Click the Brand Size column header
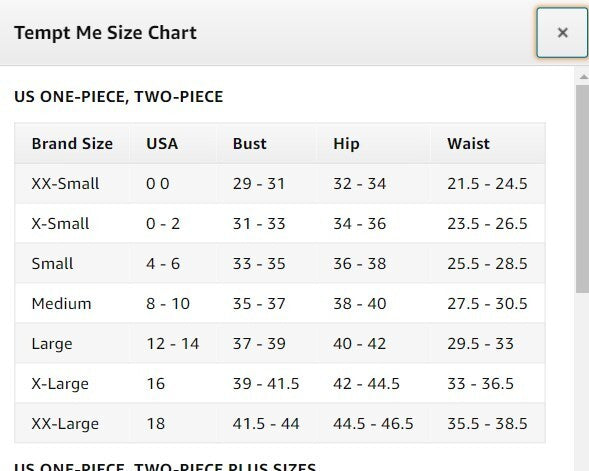 (x=72, y=143)
